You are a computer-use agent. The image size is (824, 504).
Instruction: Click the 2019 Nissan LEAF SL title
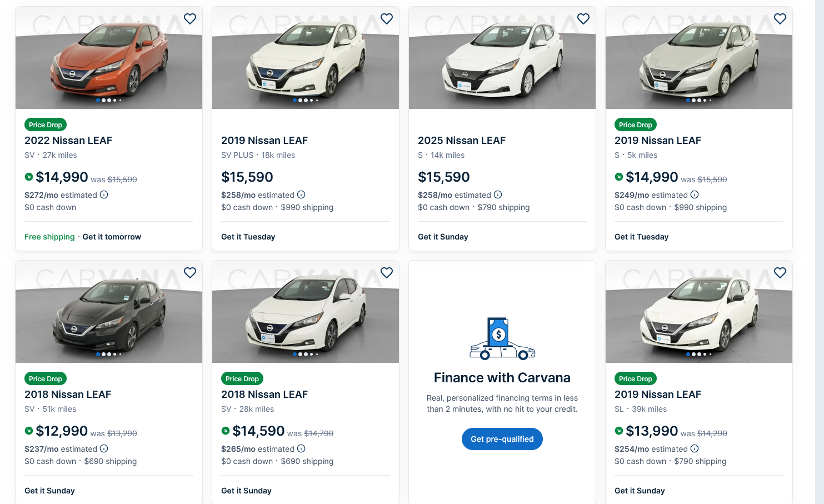657,395
